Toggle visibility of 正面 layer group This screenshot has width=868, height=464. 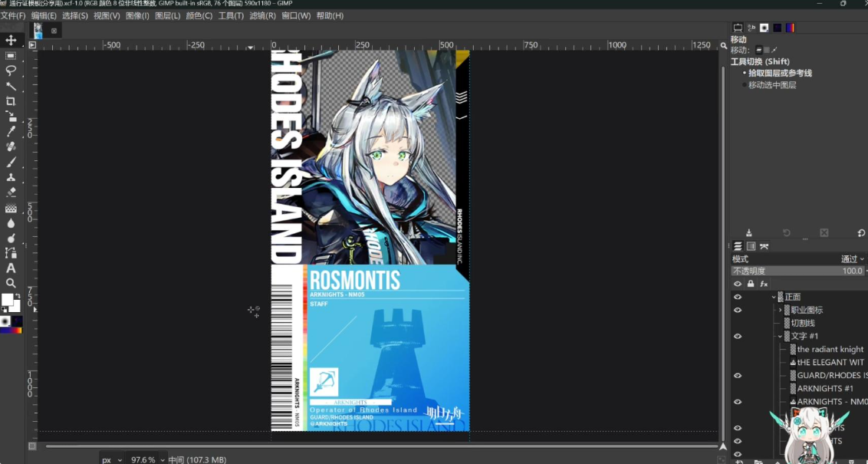point(738,298)
